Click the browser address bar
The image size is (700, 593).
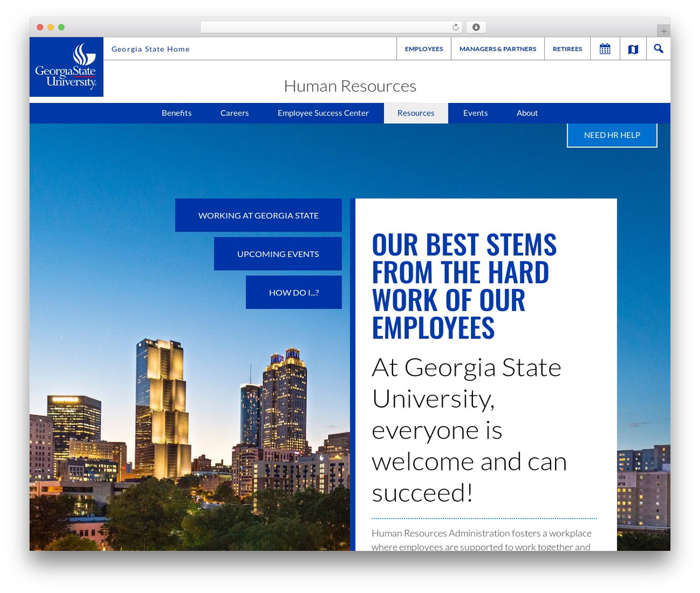tap(331, 27)
